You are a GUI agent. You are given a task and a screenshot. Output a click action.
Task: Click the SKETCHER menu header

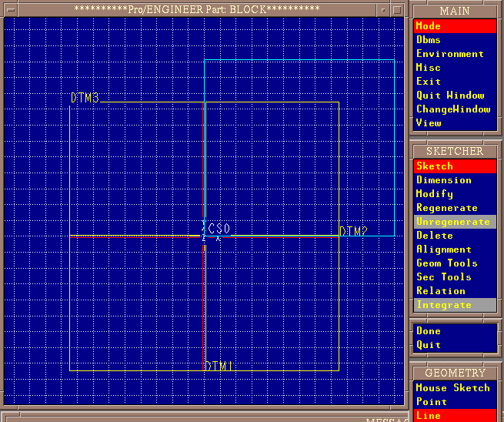pyautogui.click(x=455, y=151)
